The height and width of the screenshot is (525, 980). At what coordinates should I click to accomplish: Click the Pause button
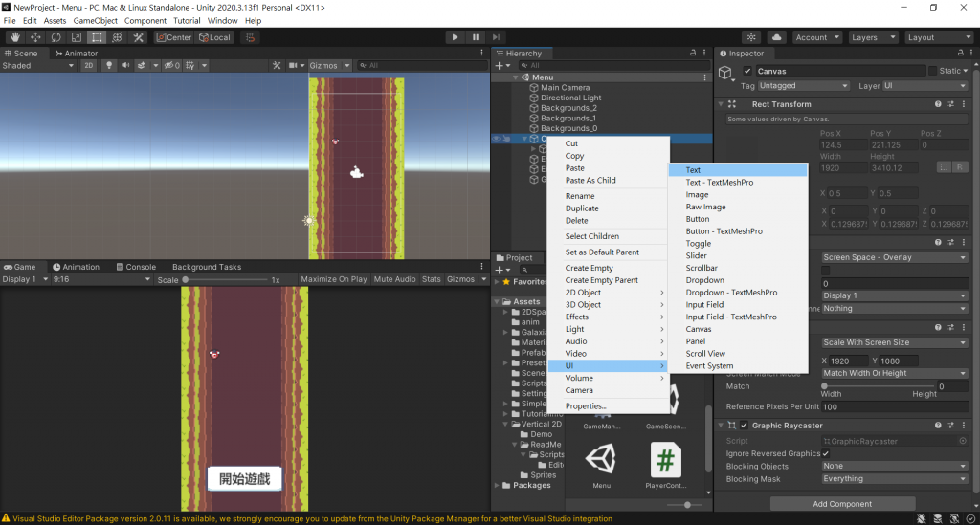[x=476, y=37]
